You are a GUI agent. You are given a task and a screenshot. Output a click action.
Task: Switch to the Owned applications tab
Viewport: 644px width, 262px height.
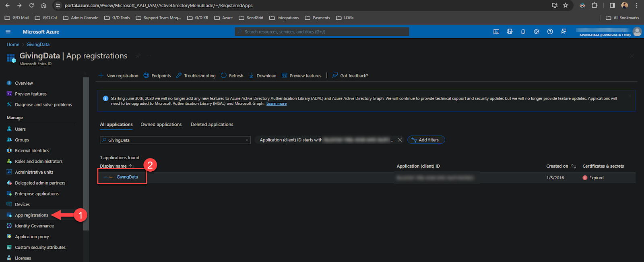tap(161, 125)
